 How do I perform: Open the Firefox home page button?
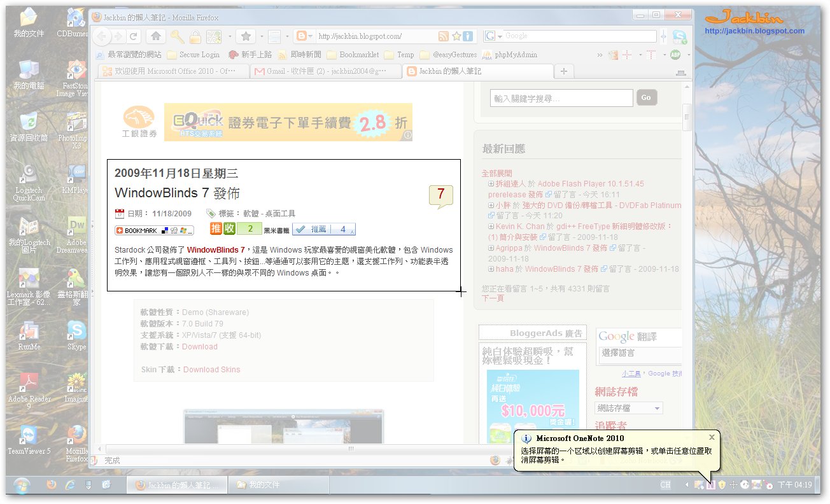pos(156,36)
